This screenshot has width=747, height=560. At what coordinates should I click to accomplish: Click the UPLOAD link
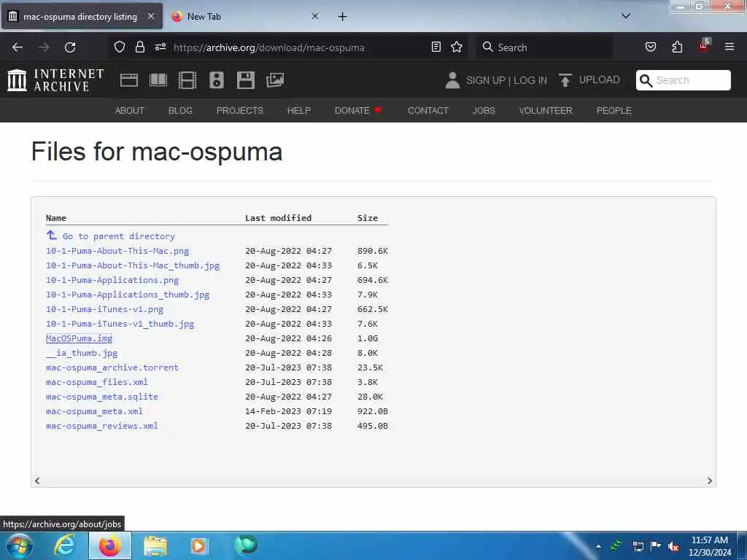[x=600, y=80]
